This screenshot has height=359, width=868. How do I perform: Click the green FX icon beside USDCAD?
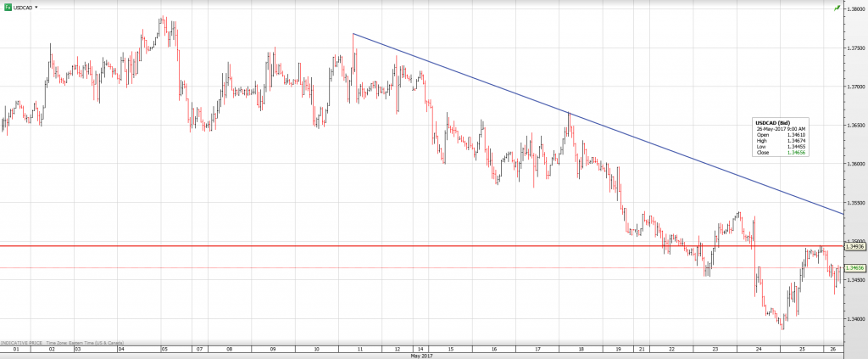click(x=6, y=6)
